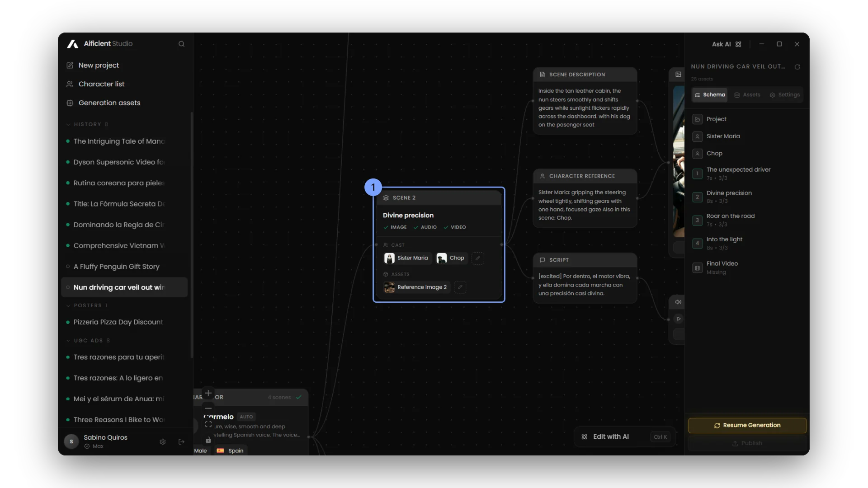Screen dimensions: 868x488
Task: Click Resume Generation button
Action: 747,425
